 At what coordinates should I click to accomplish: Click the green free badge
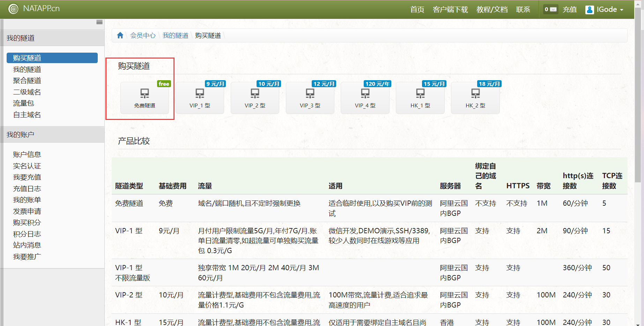pos(164,84)
